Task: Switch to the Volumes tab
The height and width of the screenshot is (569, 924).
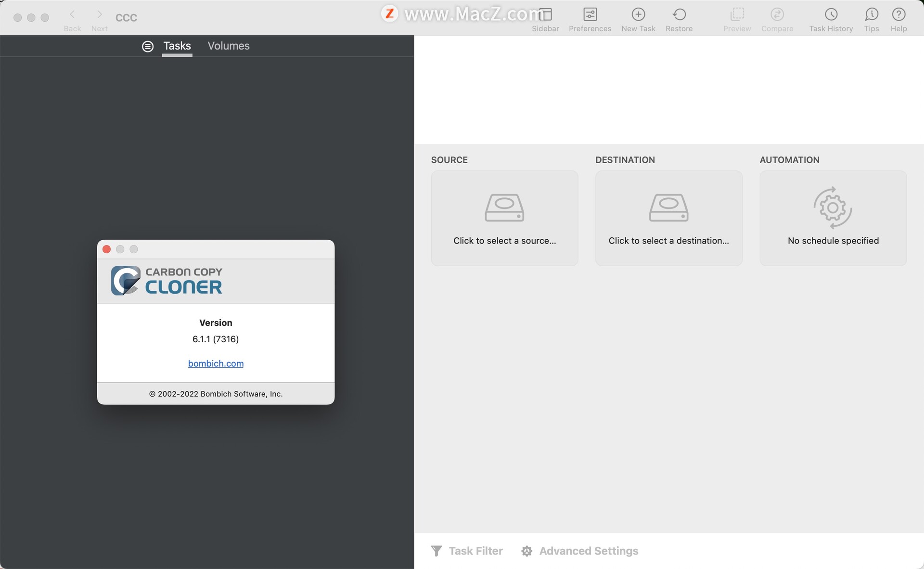Action: (229, 46)
